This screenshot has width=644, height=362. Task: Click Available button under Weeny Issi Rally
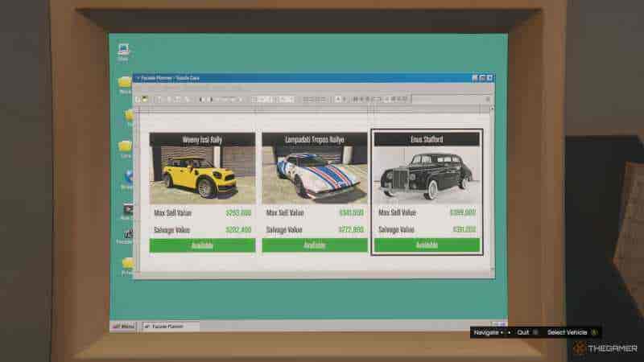tap(202, 245)
